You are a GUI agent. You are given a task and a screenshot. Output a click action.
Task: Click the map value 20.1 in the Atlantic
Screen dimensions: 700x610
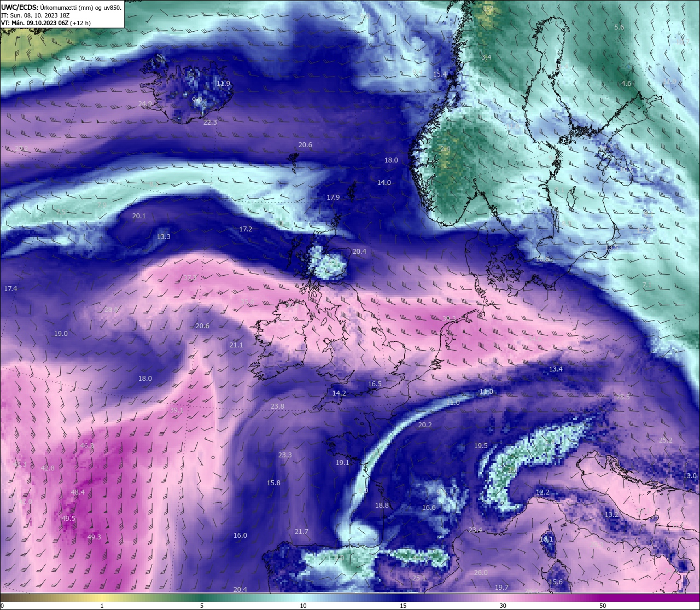coord(139,216)
